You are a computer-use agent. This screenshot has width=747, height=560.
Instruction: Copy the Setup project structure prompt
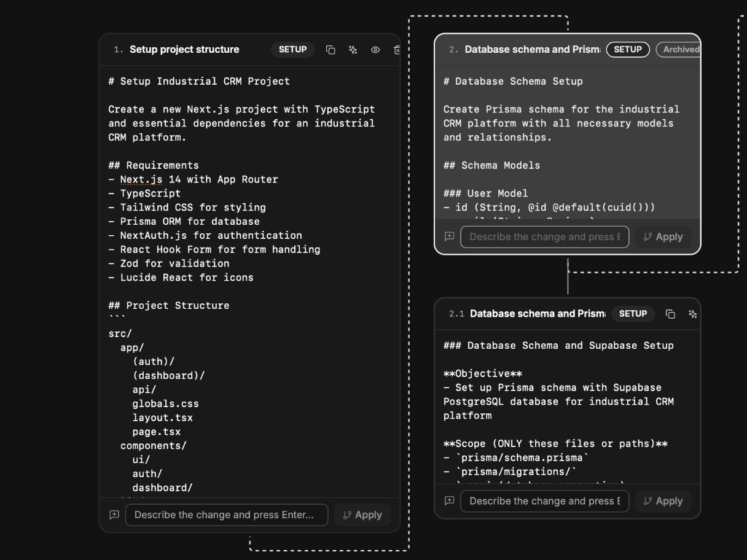pyautogui.click(x=330, y=50)
